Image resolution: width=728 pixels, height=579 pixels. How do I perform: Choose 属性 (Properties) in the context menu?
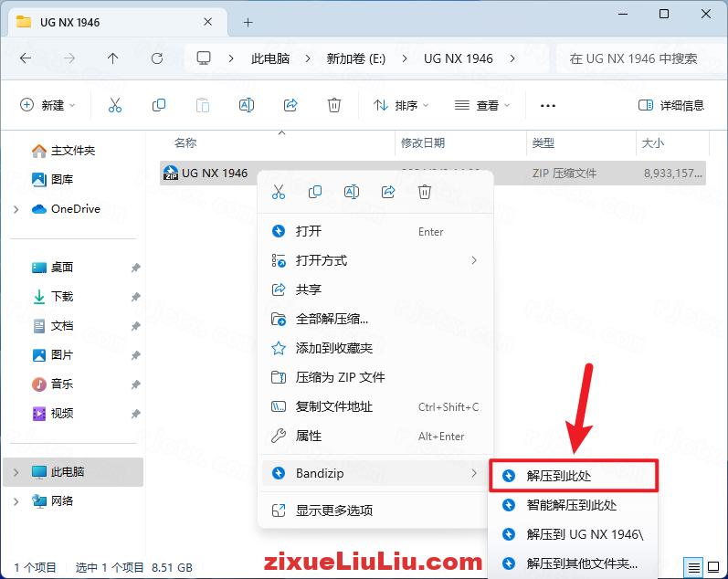pyautogui.click(x=375, y=436)
